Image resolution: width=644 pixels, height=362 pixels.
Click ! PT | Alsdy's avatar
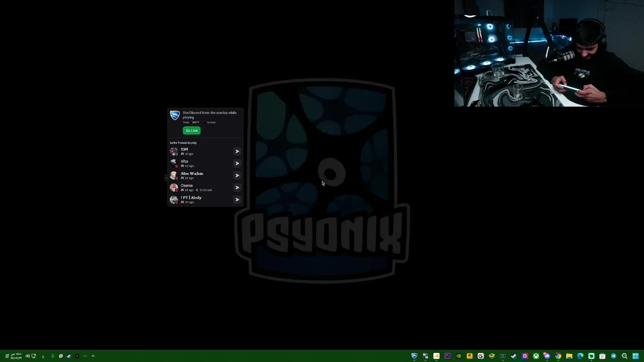174,200
